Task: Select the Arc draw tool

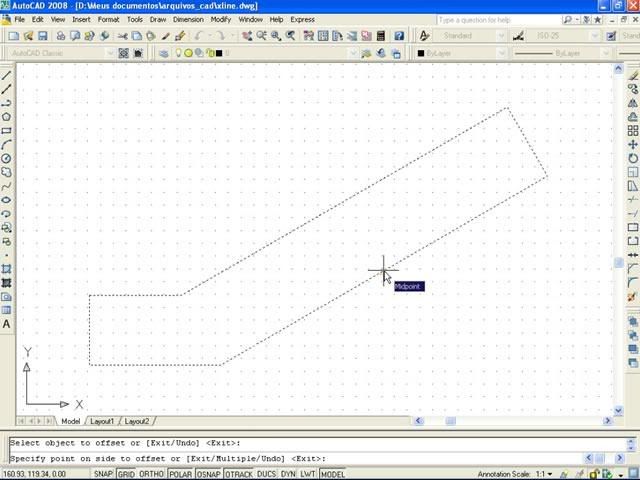Action: (6, 144)
